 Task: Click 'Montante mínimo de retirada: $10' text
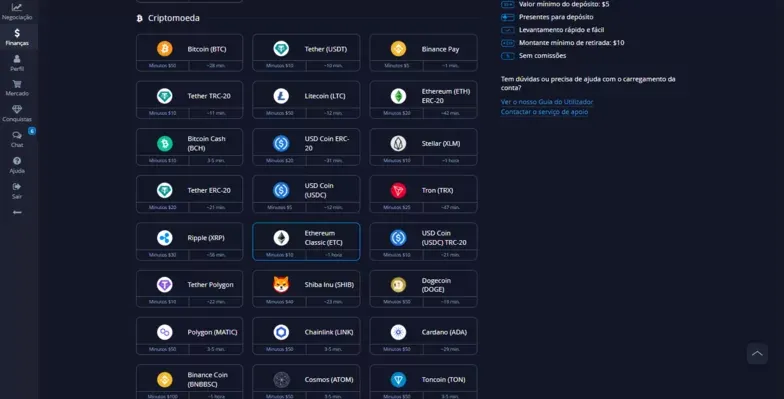point(572,43)
